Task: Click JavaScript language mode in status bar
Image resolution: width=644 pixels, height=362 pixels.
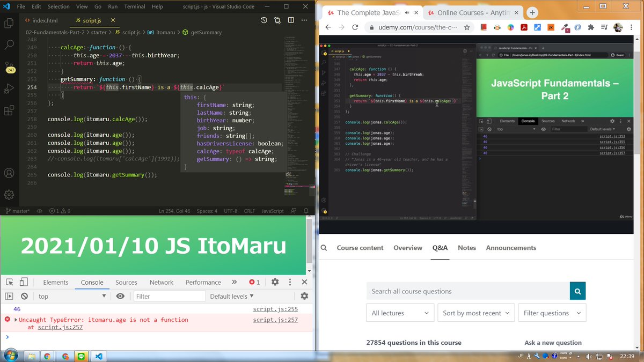Action: [273, 211]
